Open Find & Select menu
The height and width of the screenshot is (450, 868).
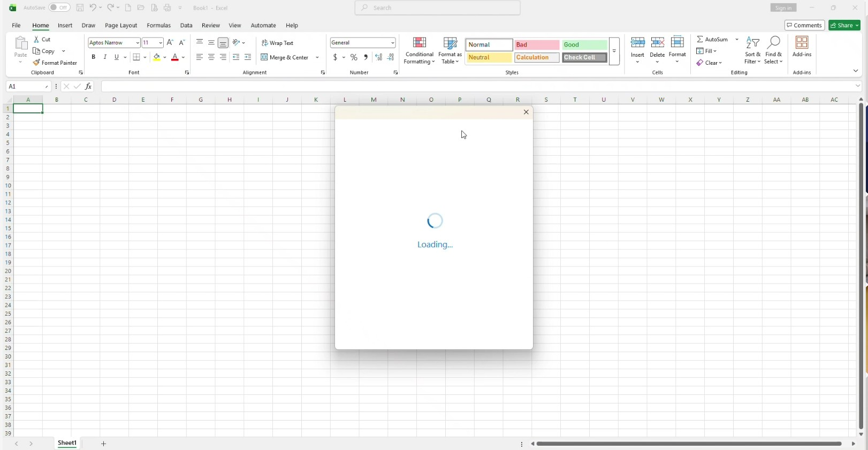point(773,50)
